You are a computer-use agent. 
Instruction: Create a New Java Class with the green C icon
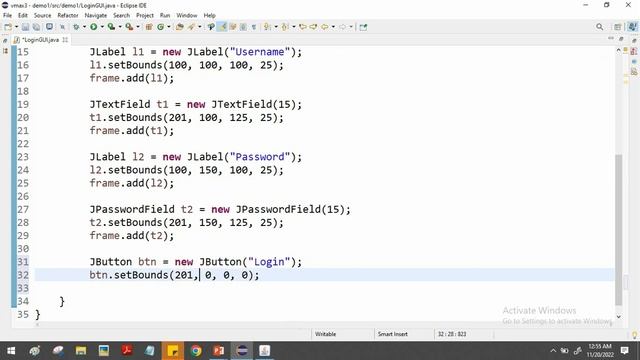[x=160, y=27]
